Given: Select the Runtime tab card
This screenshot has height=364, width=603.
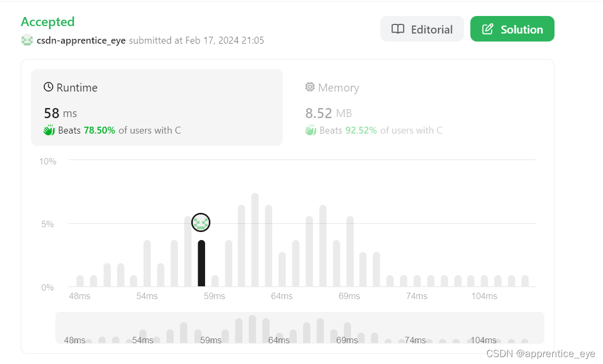Looking at the screenshot, I should point(157,107).
